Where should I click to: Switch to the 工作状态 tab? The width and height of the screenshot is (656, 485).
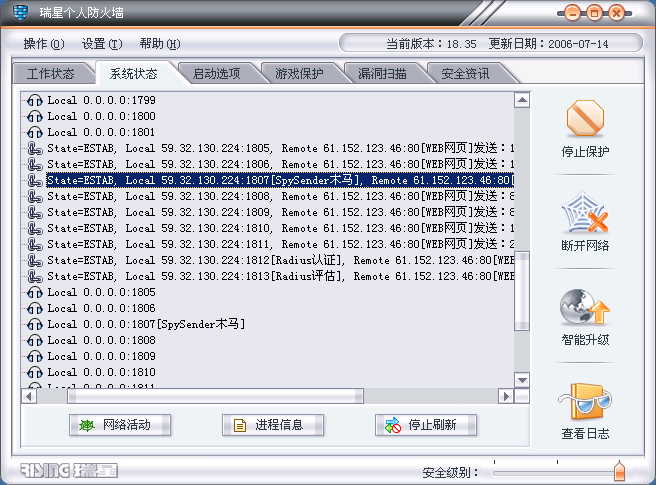(50, 74)
